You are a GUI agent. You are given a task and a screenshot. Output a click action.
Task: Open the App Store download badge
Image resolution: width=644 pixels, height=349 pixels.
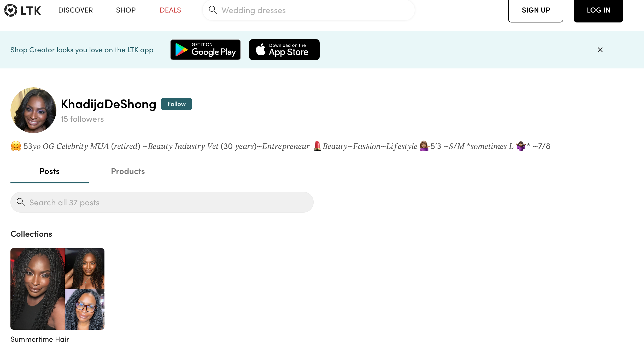(284, 50)
